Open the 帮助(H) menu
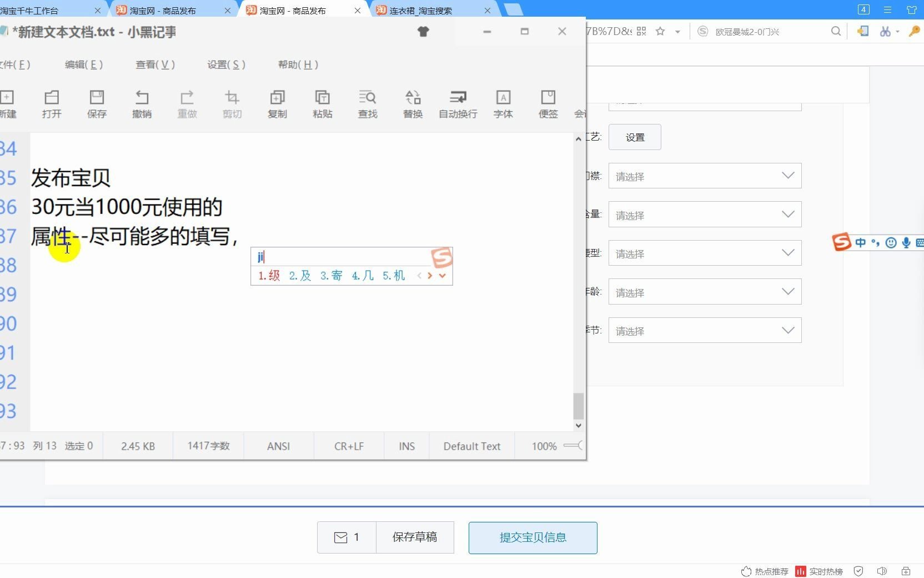Viewport: 924px width, 578px height. (x=298, y=64)
